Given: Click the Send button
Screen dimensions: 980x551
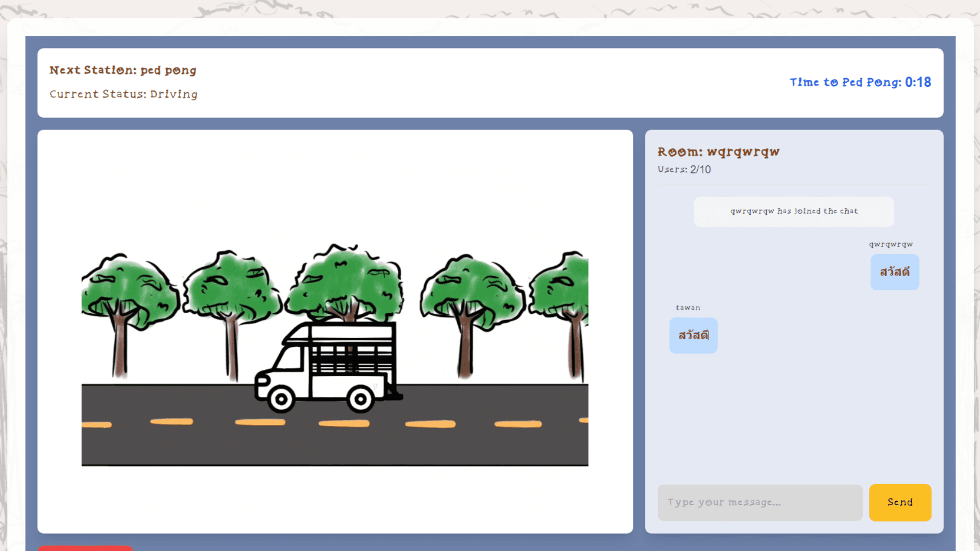Looking at the screenshot, I should point(899,502).
